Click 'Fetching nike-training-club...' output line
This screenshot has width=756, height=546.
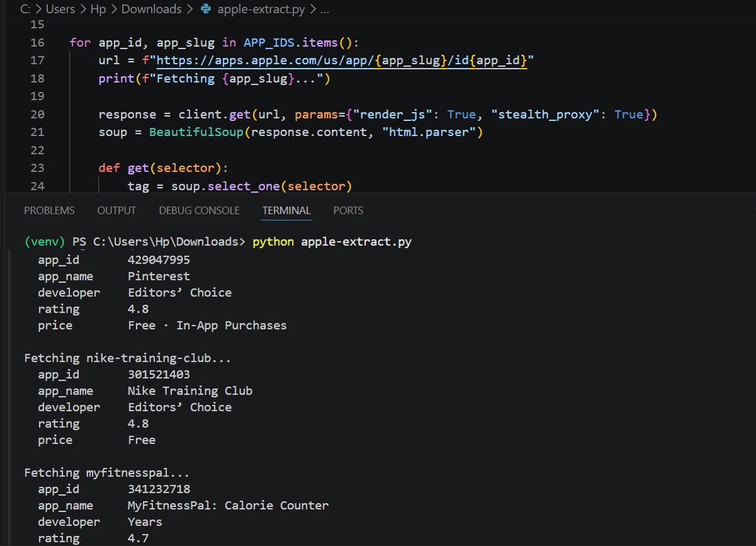(128, 358)
